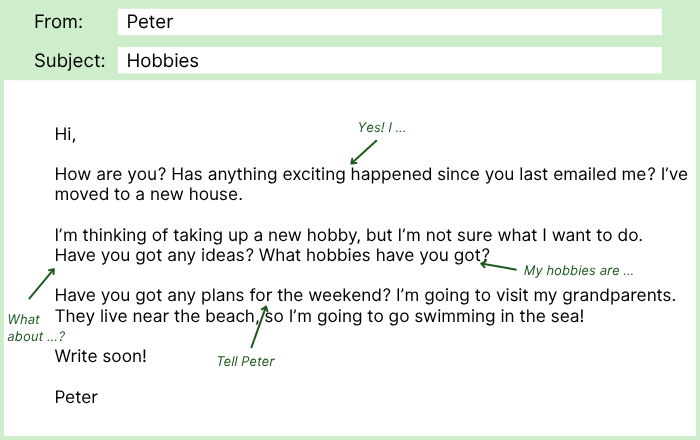Click the arrow below the "Yes! I ..." note

[x=363, y=152]
